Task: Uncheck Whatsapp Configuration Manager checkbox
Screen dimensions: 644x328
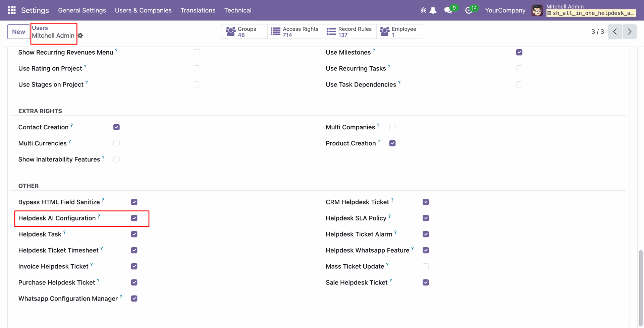Action: pyautogui.click(x=134, y=299)
